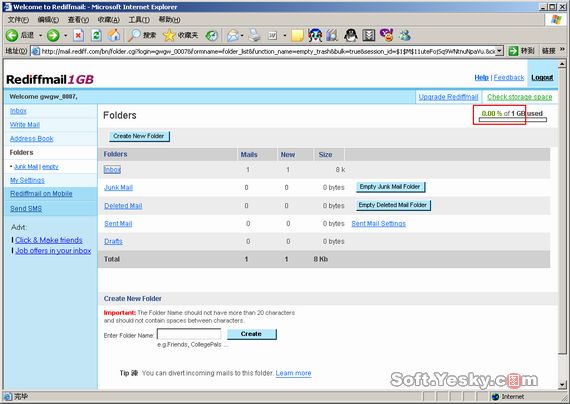The height and width of the screenshot is (404, 570).
Task: Click the Create New Folder button
Action: click(139, 136)
